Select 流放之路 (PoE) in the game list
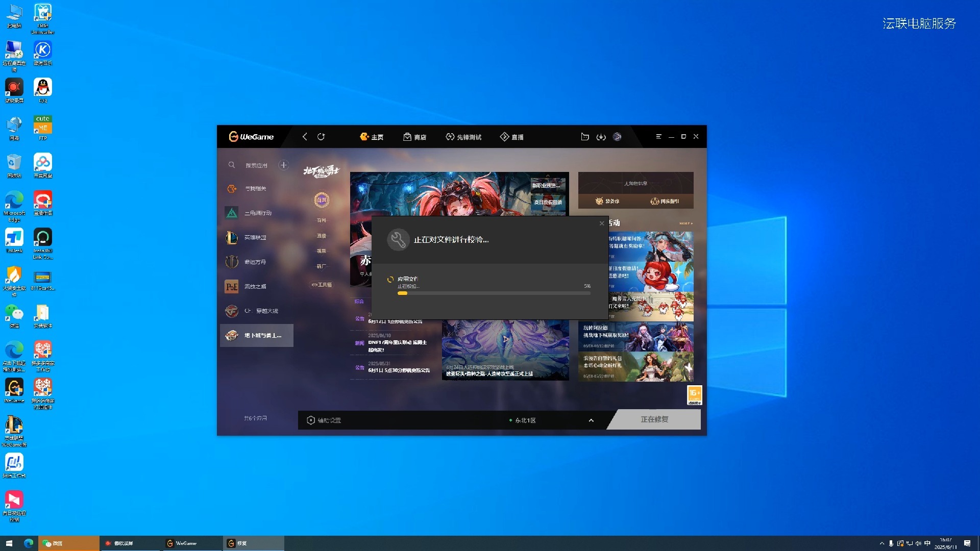Image resolution: width=980 pixels, height=551 pixels. pyautogui.click(x=257, y=287)
